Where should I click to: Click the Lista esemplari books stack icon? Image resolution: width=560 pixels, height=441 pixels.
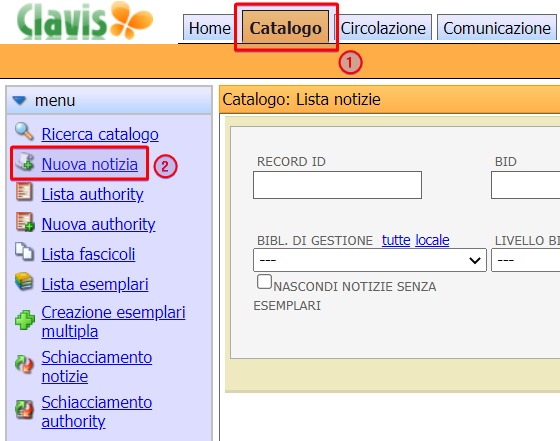pos(24,282)
